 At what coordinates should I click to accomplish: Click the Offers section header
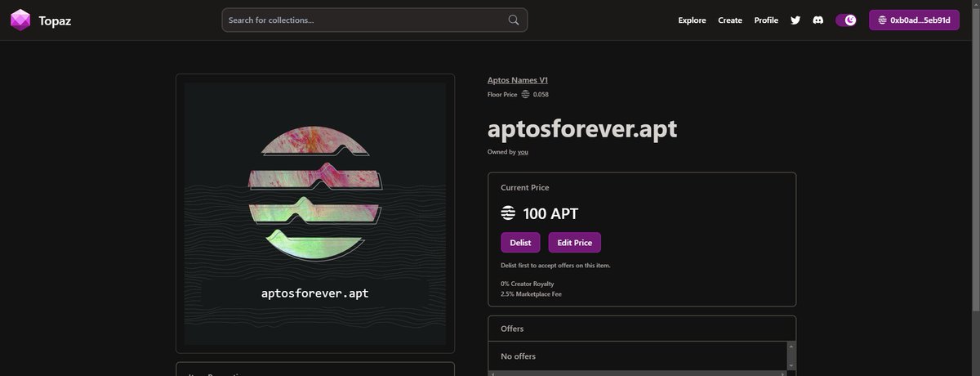pos(642,329)
